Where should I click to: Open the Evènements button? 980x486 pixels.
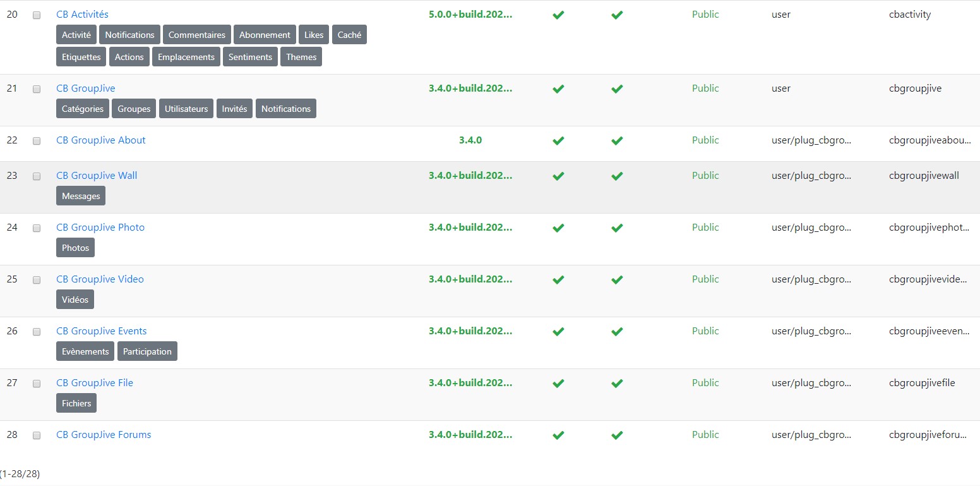(x=85, y=351)
